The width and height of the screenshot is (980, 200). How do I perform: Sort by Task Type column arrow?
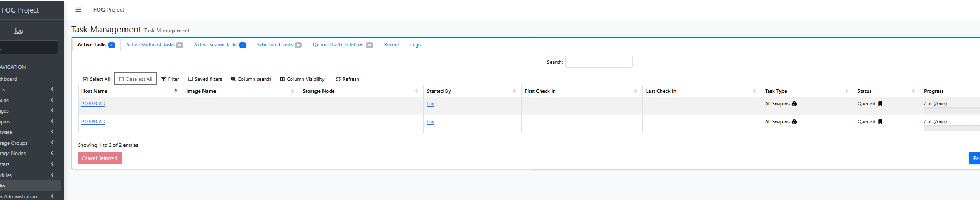[847, 91]
